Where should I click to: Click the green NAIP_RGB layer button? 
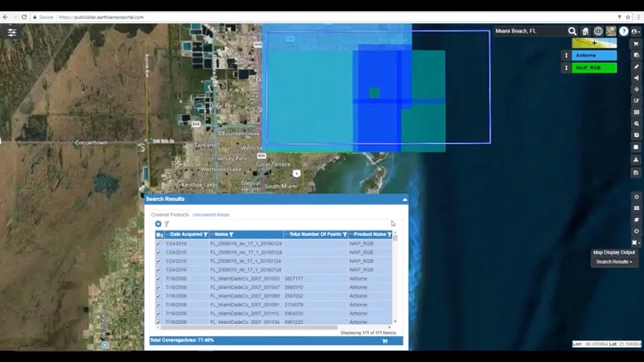tap(594, 68)
